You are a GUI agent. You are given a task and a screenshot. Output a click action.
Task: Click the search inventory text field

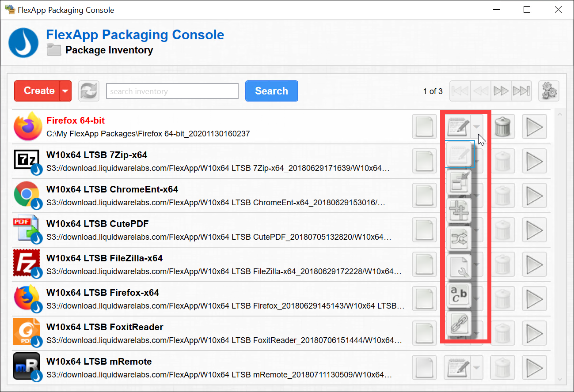pos(172,91)
